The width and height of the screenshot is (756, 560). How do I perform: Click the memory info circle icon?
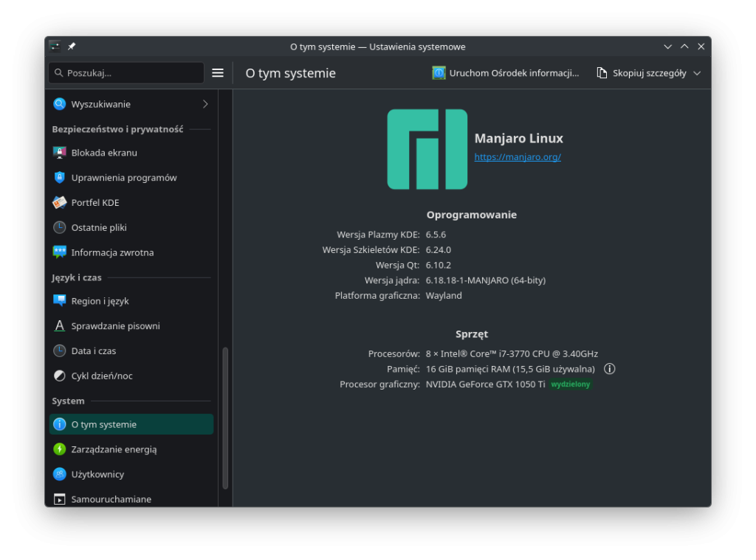coord(610,369)
